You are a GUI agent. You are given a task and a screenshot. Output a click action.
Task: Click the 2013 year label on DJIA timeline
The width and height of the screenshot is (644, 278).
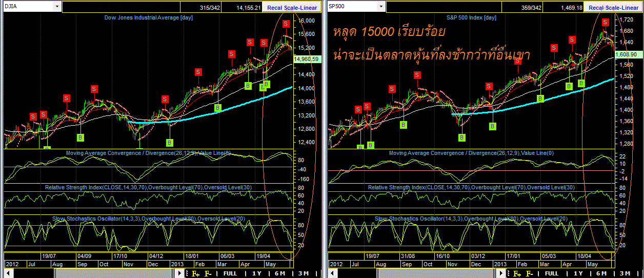point(177,264)
